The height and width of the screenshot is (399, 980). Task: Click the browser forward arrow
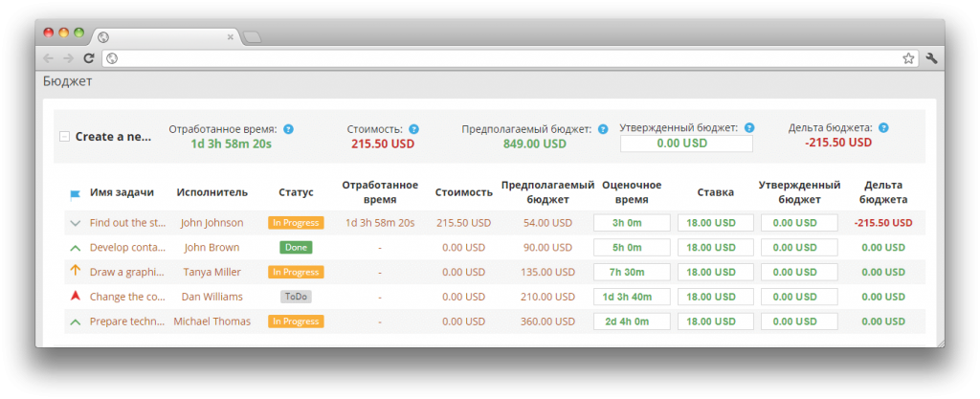(68, 58)
